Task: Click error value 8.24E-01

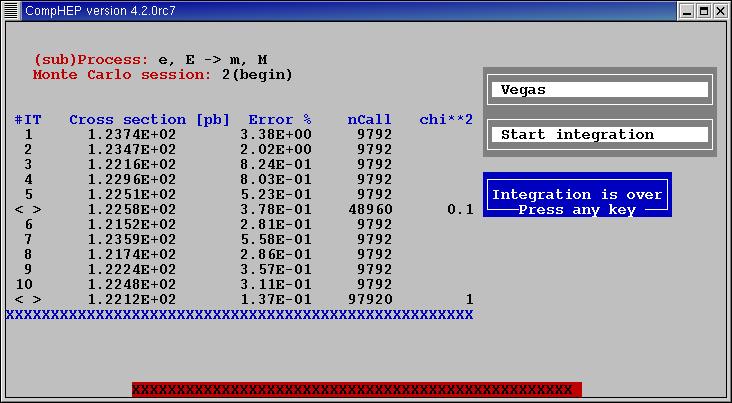Action: pyautogui.click(x=275, y=164)
